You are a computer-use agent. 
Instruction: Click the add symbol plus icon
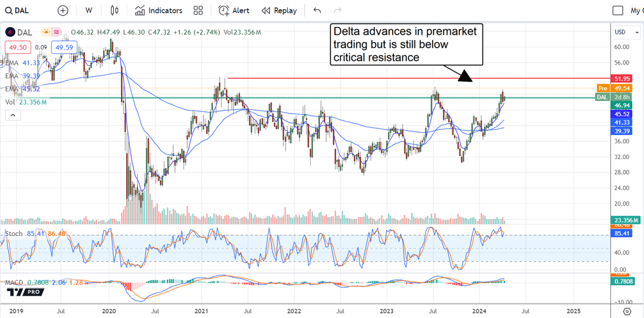[x=63, y=11]
